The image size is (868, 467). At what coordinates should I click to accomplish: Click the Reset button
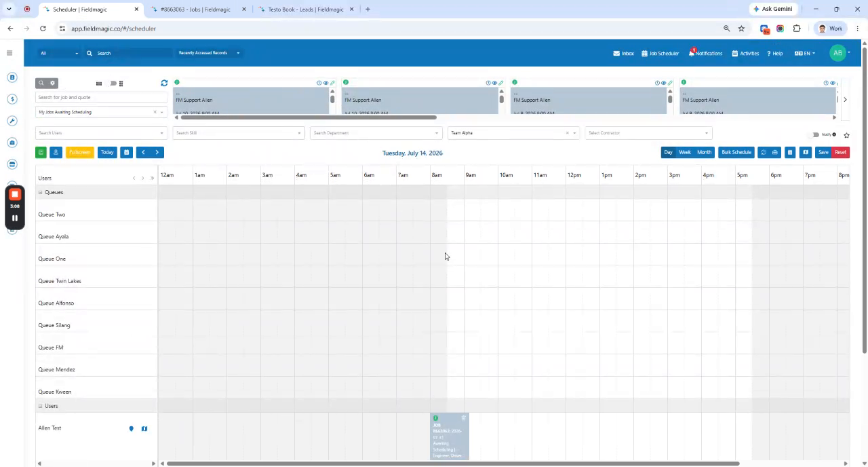coord(841,152)
